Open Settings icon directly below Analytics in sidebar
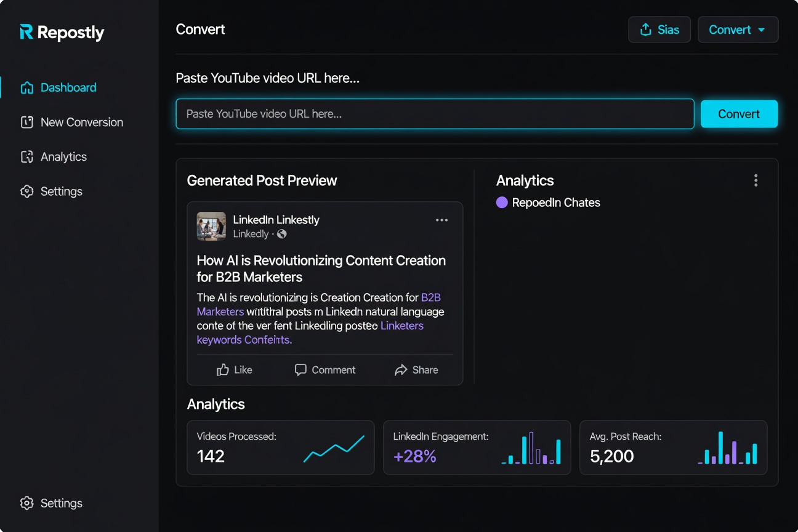This screenshot has height=532, width=798. 26,191
